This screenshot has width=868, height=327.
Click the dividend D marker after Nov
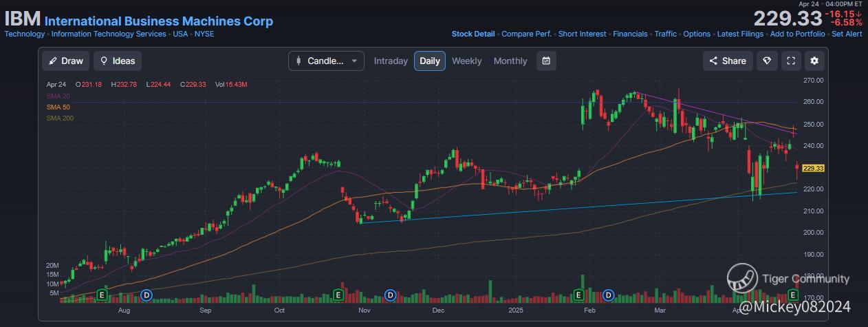pyautogui.click(x=390, y=295)
